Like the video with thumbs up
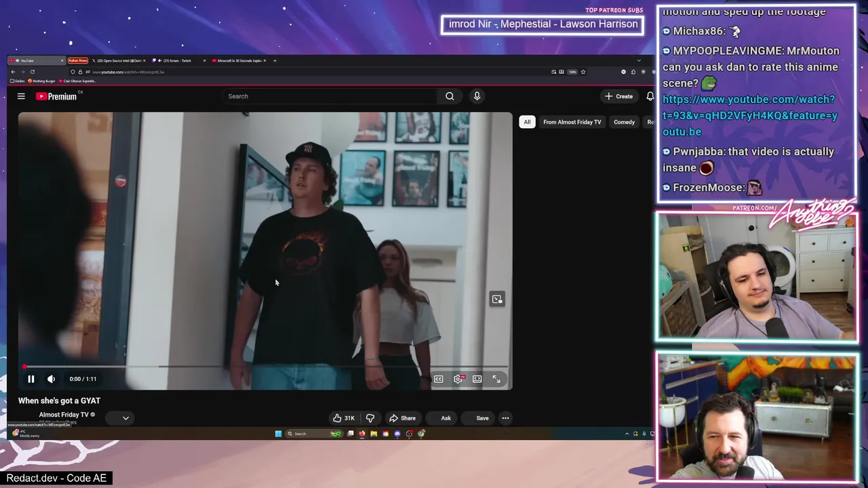Image resolution: width=868 pixels, height=488 pixels. pos(343,418)
